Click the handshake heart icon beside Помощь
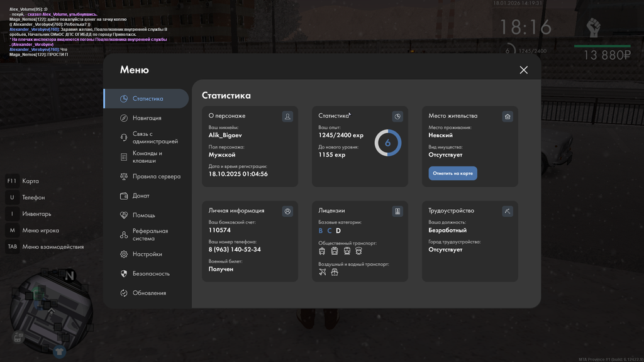Viewport: 644px width, 362px height. [124, 215]
